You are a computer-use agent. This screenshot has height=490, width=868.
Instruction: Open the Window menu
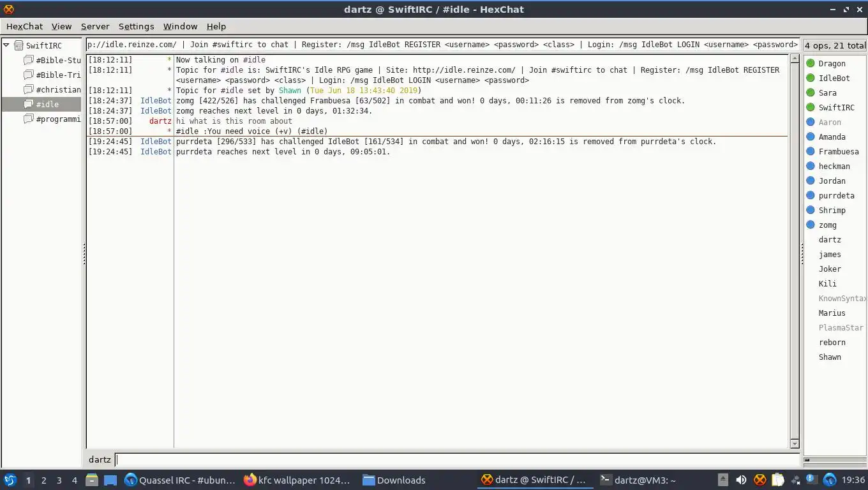click(180, 26)
